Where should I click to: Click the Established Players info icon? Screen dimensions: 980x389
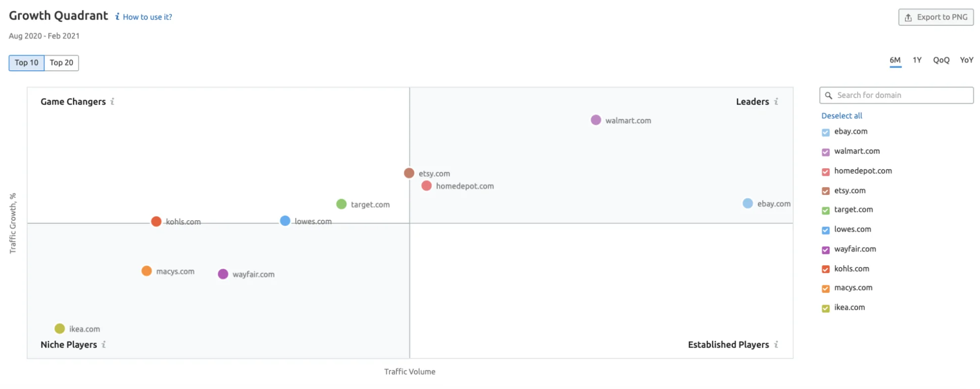[x=776, y=344]
